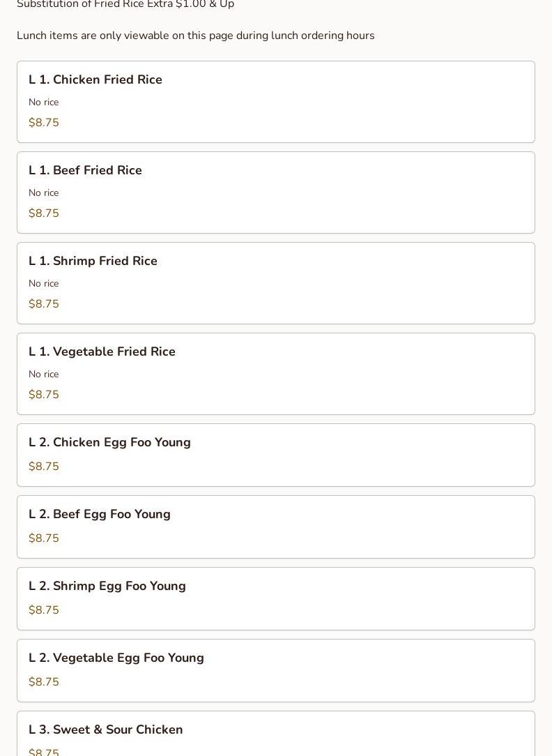Open L 3. Sweet & Sour Chicken
The height and width of the screenshot is (756, 552).
[106, 730]
